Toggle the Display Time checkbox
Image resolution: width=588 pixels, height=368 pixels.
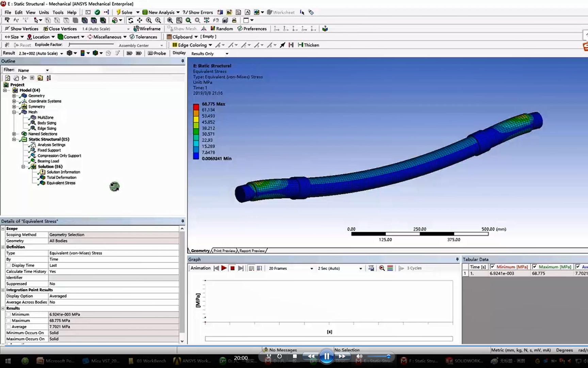(x=9, y=265)
